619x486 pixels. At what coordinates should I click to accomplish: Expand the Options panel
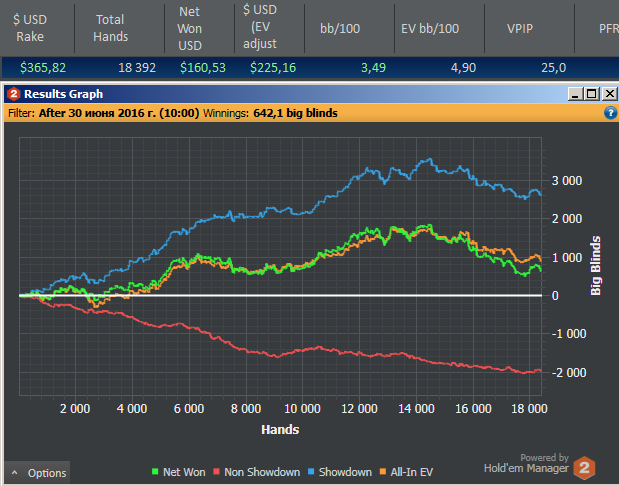38,473
